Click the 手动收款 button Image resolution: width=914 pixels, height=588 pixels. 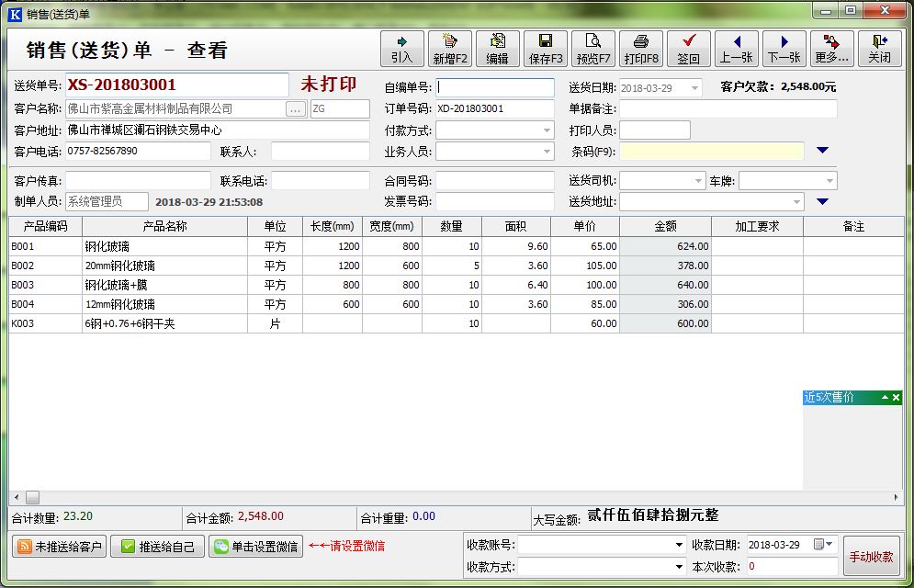pyautogui.click(x=871, y=557)
